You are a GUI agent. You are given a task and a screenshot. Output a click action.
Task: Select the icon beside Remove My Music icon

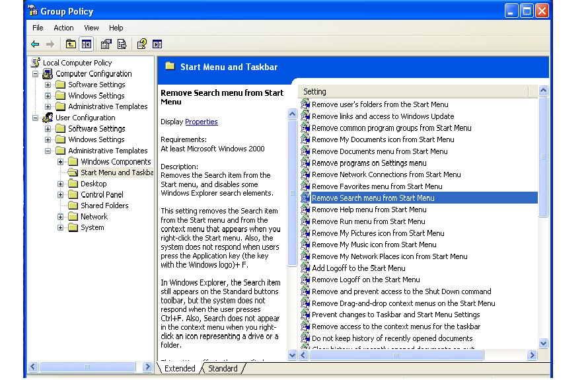pos(305,245)
